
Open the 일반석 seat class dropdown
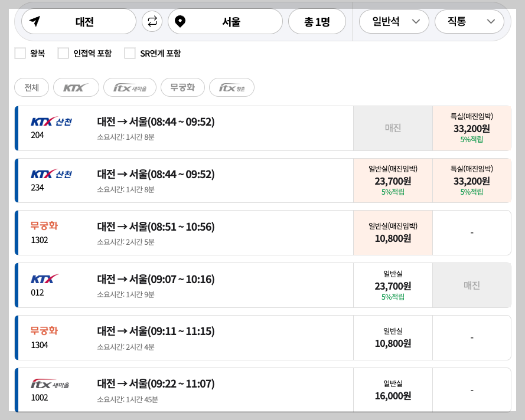click(396, 21)
